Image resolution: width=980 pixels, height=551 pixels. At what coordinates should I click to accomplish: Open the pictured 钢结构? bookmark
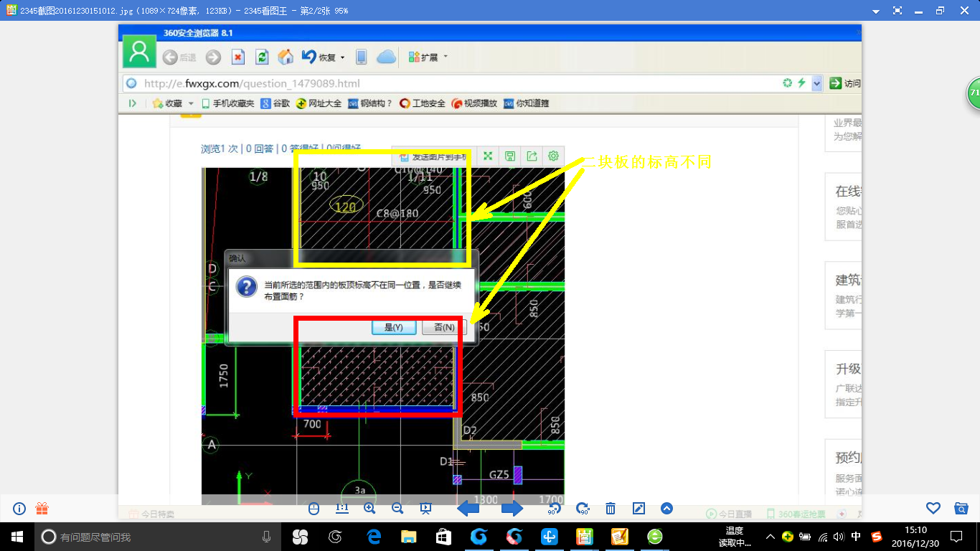click(x=370, y=103)
